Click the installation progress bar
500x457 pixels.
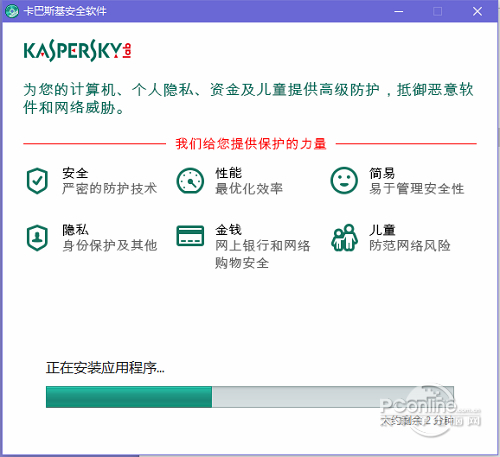tap(250, 397)
